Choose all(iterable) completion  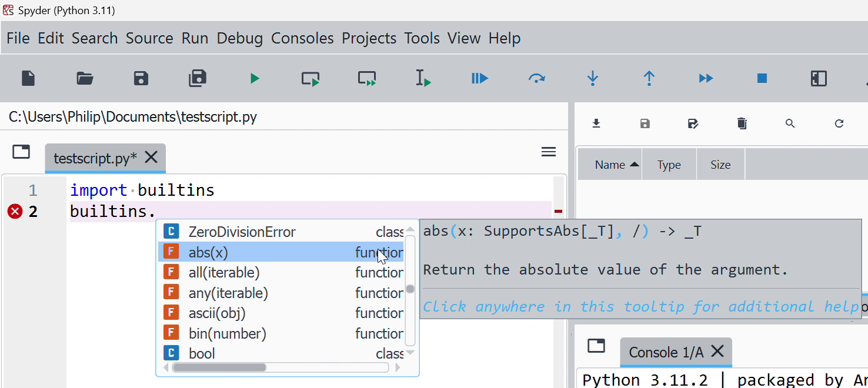point(281,273)
